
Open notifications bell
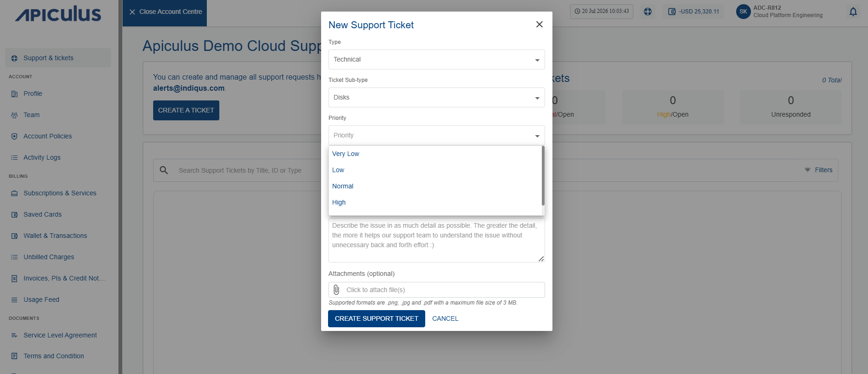point(853,12)
